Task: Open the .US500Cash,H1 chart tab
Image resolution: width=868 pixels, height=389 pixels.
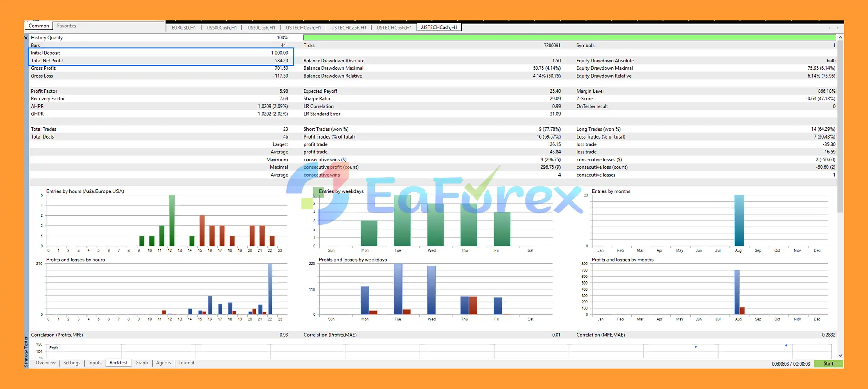Action: pyautogui.click(x=221, y=28)
